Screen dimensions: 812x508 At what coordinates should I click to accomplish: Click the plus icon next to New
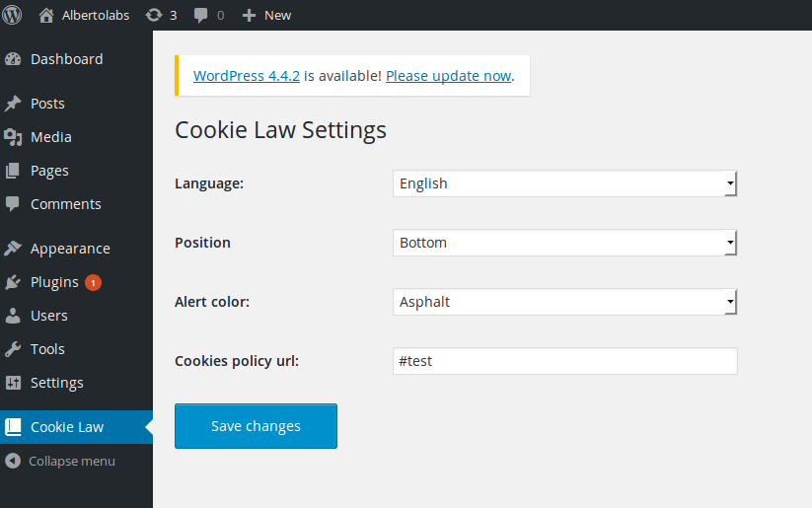pos(249,16)
